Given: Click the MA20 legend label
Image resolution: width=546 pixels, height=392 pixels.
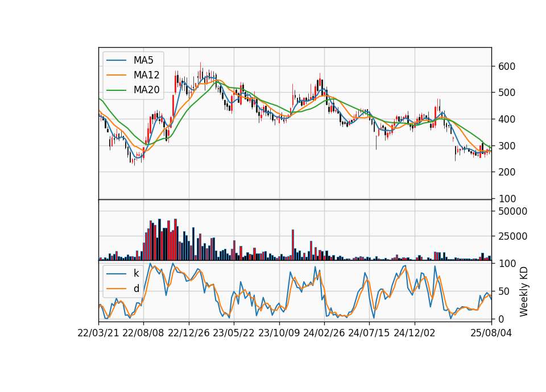Looking at the screenshot, I should tap(146, 90).
